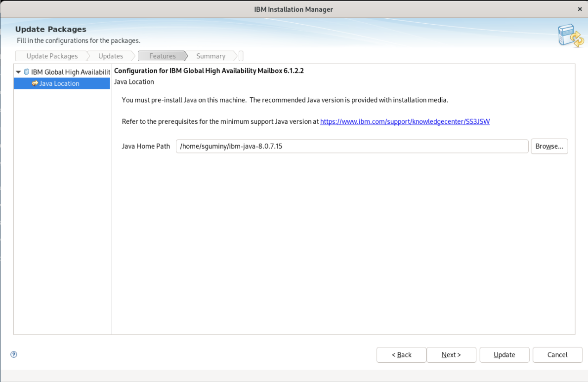Screen dimensions: 588x382
Task: Click into the Java Home Path field
Action: pos(352,147)
